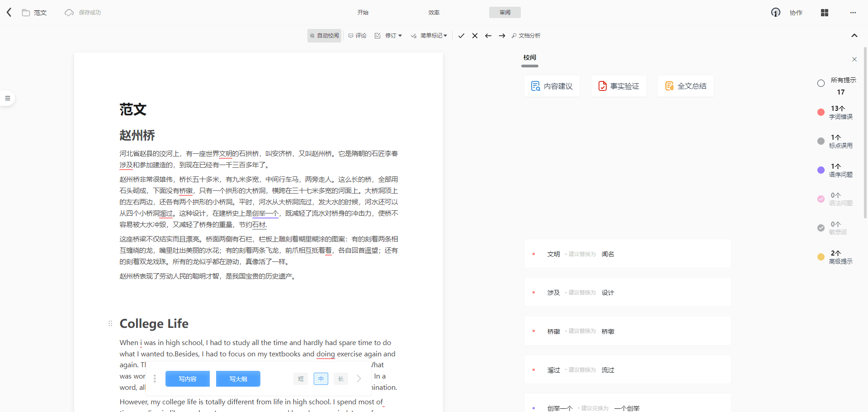
Task: Click the AI popup vertical dots handle
Action: pos(155,379)
